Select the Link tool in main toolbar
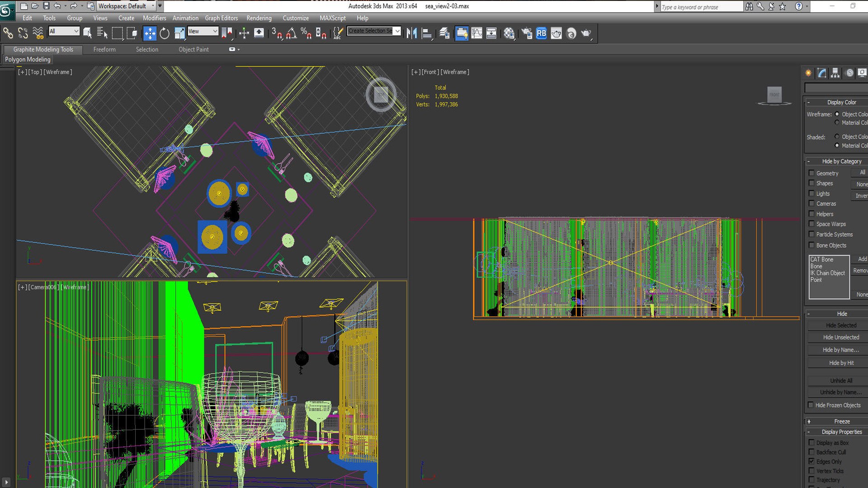 click(x=8, y=33)
